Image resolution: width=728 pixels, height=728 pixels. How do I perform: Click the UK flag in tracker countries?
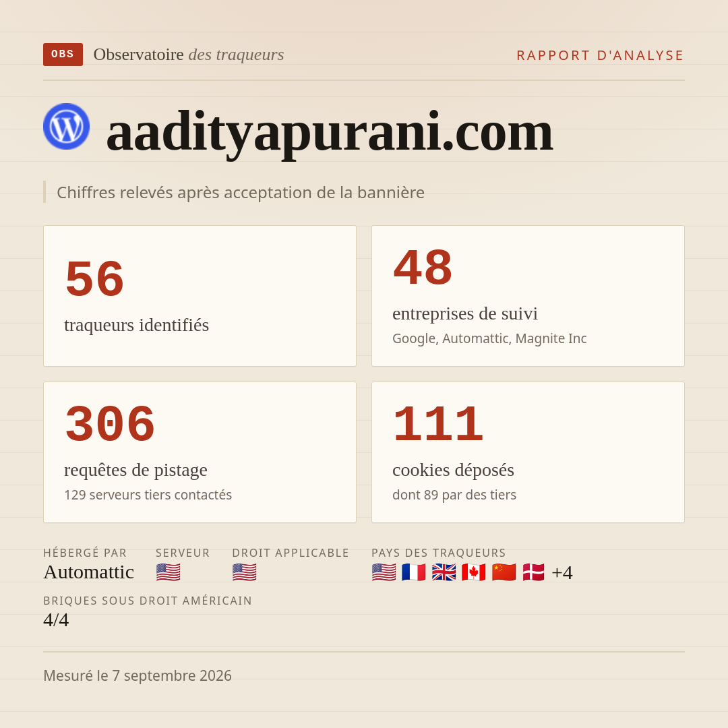coord(444,572)
